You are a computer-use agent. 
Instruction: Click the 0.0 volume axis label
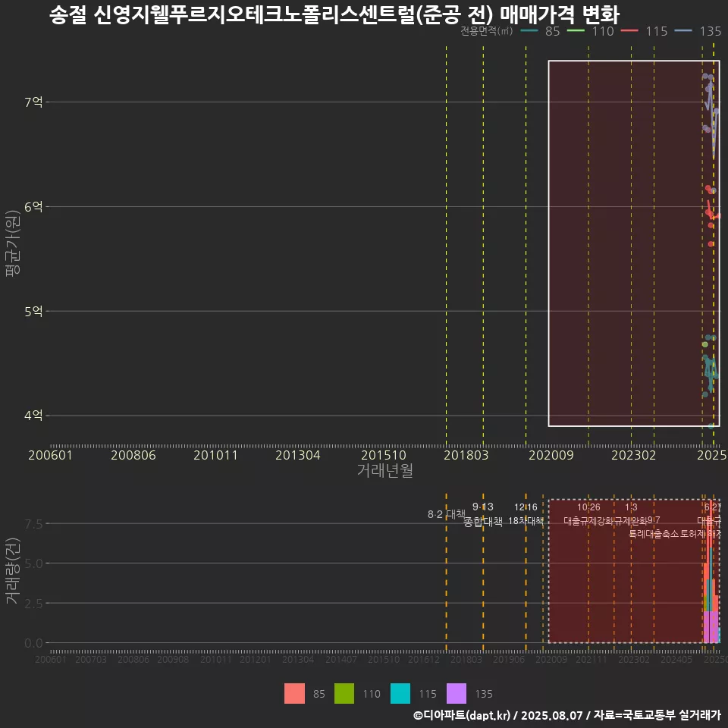click(x=33, y=643)
